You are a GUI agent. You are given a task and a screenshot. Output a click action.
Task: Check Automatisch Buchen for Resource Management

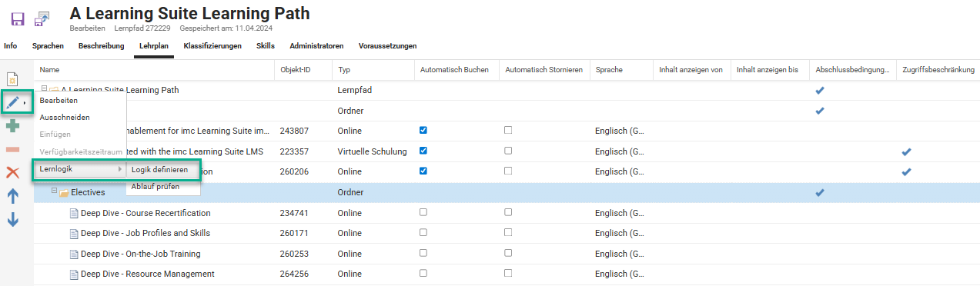point(423,273)
